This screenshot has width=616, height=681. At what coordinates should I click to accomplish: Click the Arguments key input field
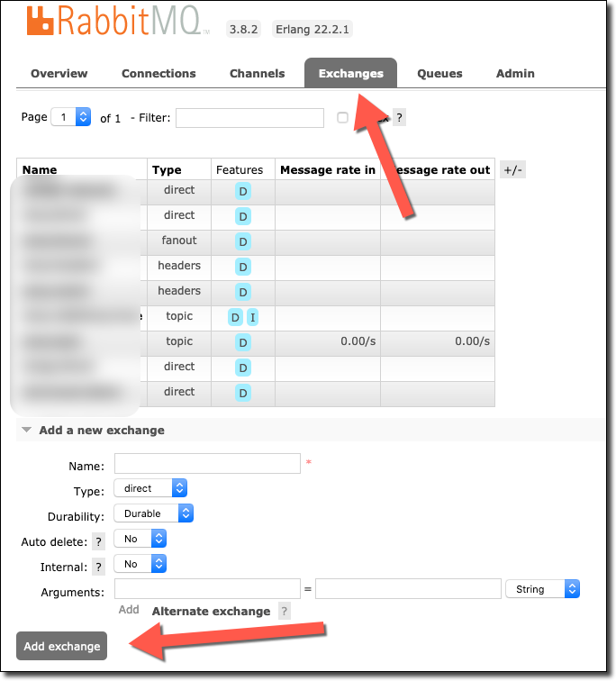(x=207, y=589)
